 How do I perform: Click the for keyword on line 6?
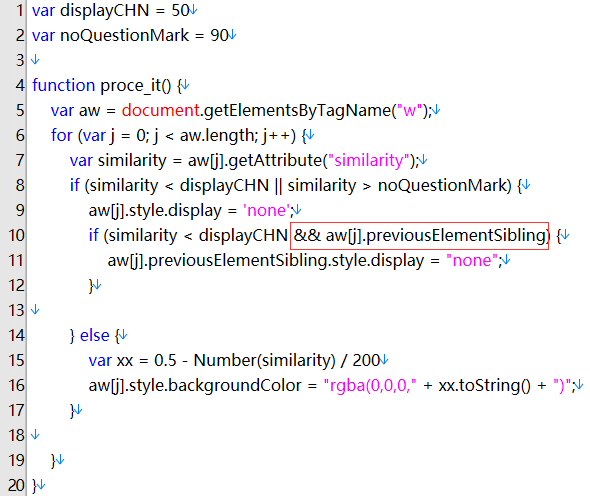(61, 135)
